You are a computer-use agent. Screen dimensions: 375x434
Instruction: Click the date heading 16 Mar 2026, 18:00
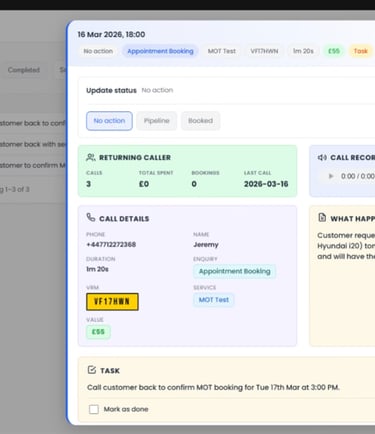(x=111, y=34)
